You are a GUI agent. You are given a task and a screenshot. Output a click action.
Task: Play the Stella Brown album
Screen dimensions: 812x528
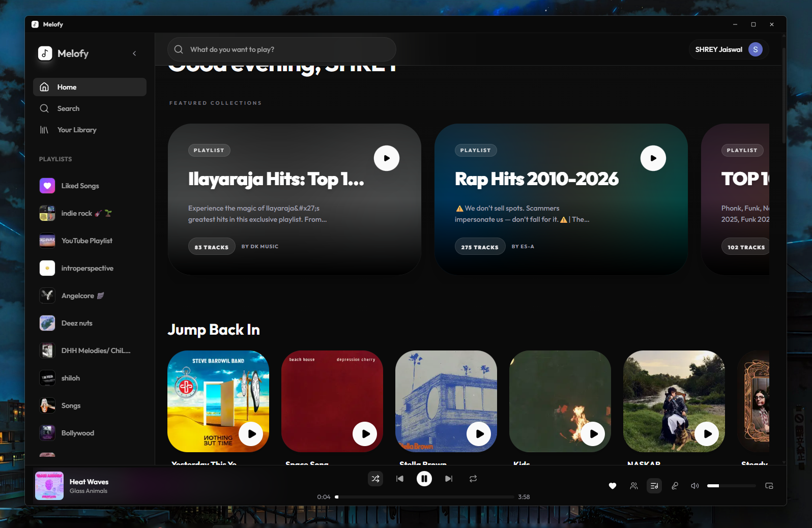click(x=479, y=434)
